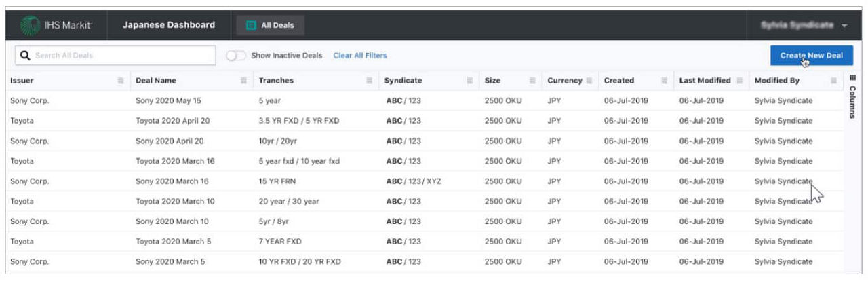Click the 5 year fxd / 10 year fxd cell
The height and width of the screenshot is (281, 868).
299,162
